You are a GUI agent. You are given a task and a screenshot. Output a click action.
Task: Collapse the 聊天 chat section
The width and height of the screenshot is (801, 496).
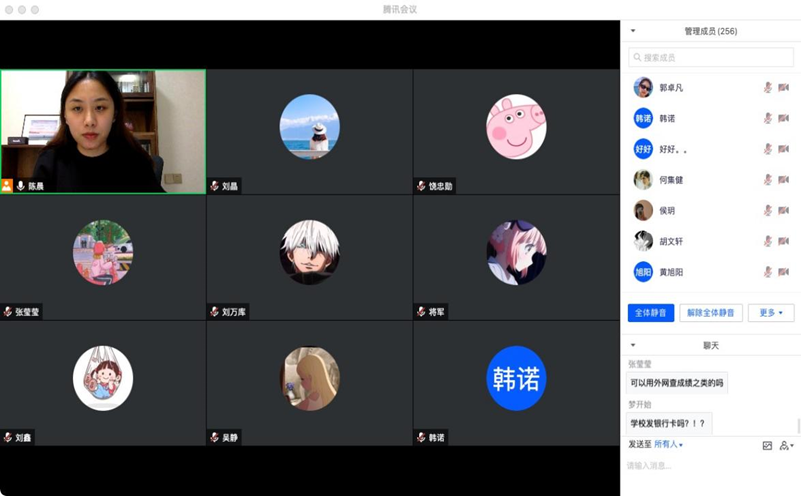tap(632, 345)
